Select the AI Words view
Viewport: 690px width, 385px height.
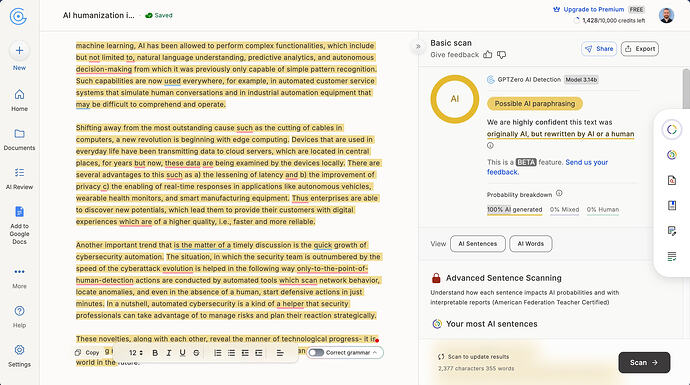pyautogui.click(x=531, y=244)
